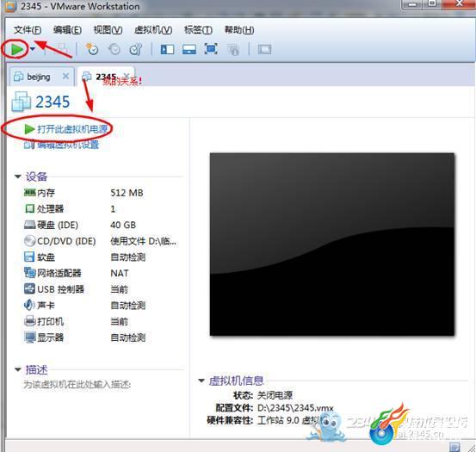Close the beijing tab
The width and height of the screenshot is (476, 452).
[x=65, y=77]
